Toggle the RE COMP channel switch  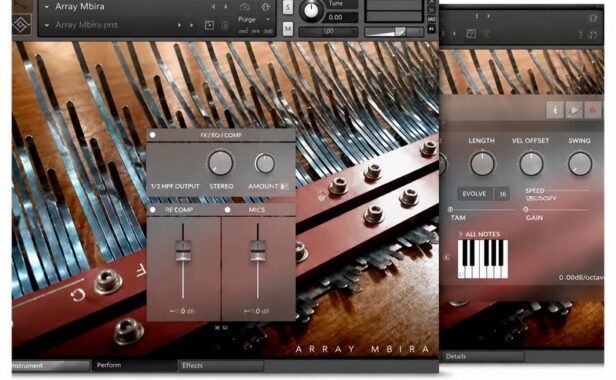coord(152,210)
